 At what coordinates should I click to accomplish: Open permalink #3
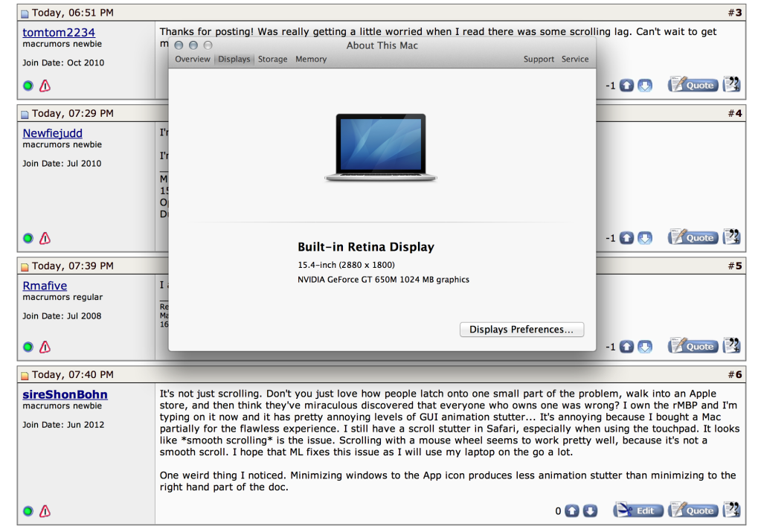pos(735,13)
